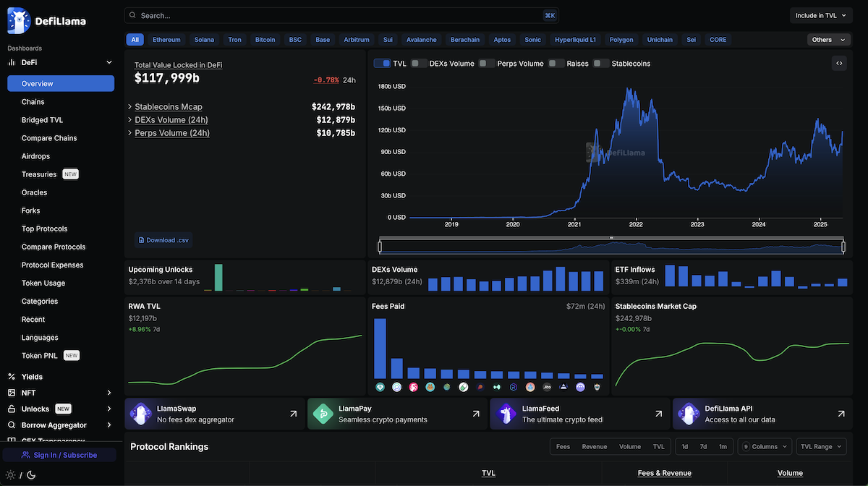Click the left handle of chart range slider

(x=379, y=247)
